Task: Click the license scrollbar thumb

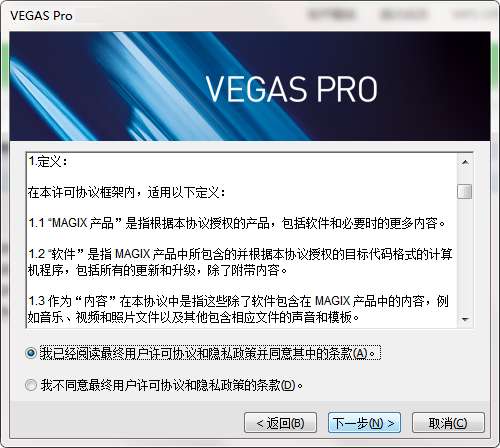Action: point(465,191)
